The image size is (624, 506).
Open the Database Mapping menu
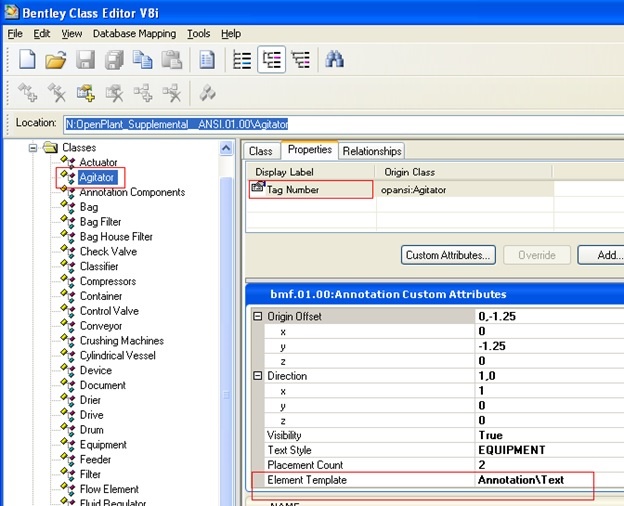click(x=134, y=34)
